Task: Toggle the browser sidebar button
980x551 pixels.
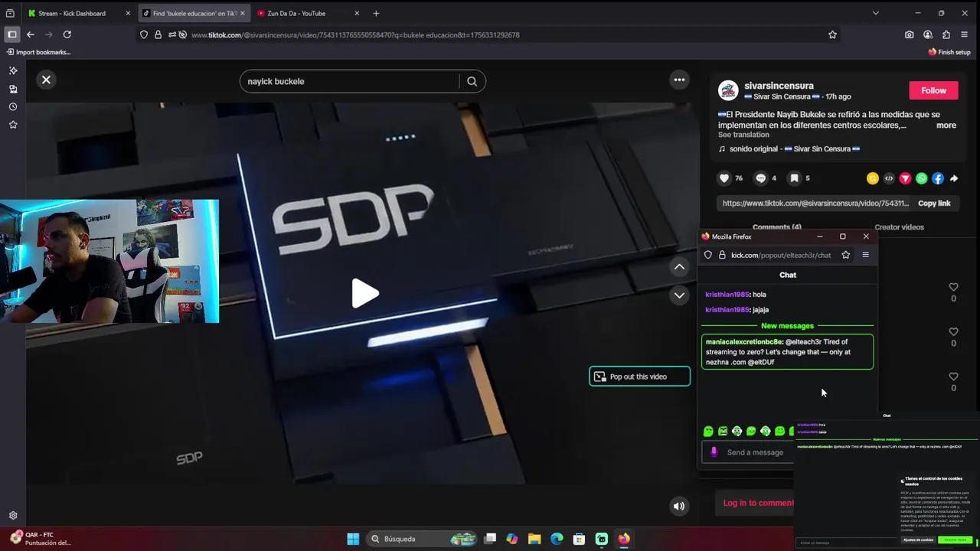Action: click(11, 34)
